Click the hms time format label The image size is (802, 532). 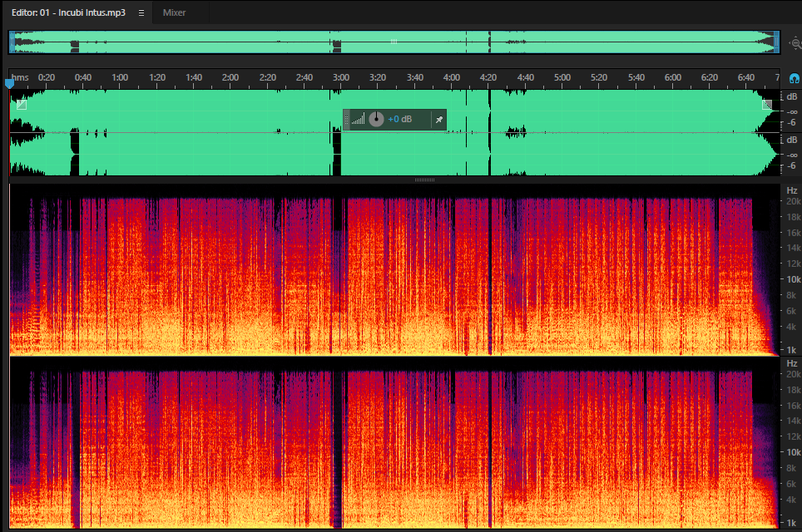point(20,77)
